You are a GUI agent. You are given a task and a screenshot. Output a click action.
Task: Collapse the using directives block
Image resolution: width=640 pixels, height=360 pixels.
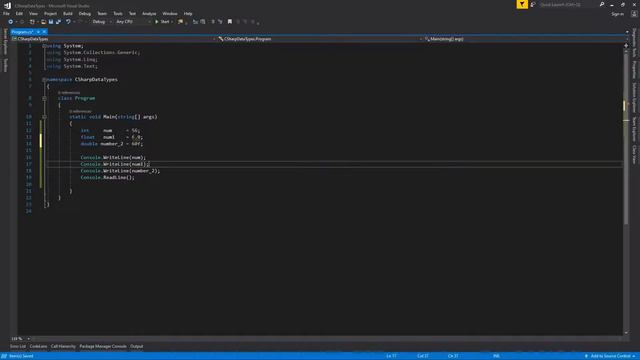pyautogui.click(x=44, y=46)
